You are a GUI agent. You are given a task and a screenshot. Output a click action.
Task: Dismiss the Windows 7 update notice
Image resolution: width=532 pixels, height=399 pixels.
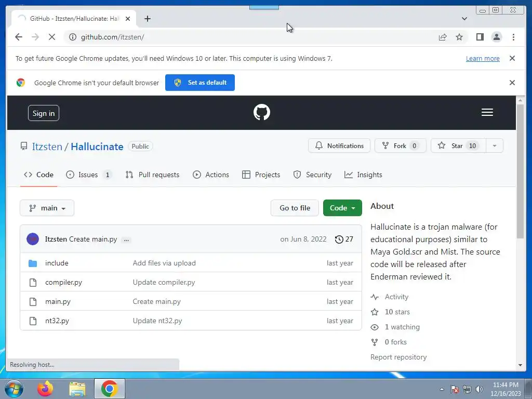512,58
